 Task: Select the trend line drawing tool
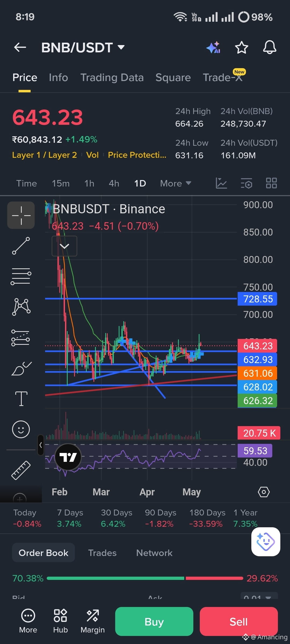click(x=21, y=246)
